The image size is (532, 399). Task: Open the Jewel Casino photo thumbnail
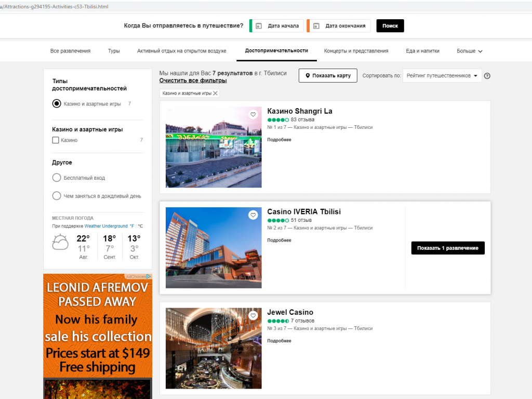point(213,348)
